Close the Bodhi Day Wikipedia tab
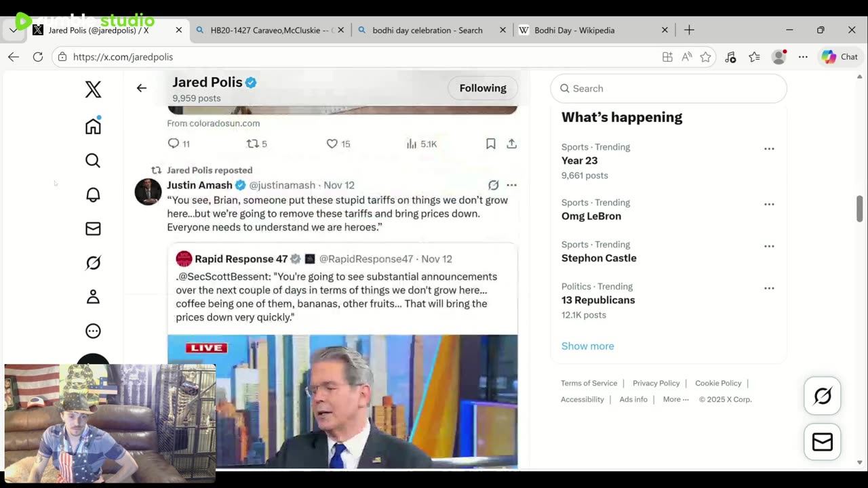868x488 pixels. click(x=665, y=30)
